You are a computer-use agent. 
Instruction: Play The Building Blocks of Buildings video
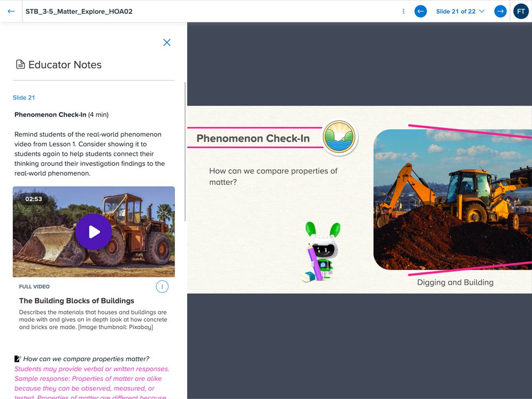pyautogui.click(x=94, y=232)
